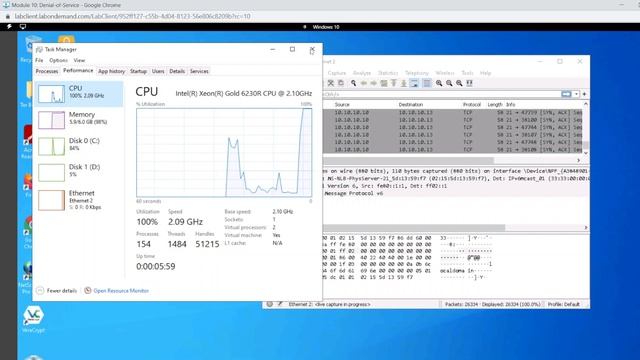The height and width of the screenshot is (360, 640).
Task: Click the plus button beside Wireshark filter
Action: 584,94
